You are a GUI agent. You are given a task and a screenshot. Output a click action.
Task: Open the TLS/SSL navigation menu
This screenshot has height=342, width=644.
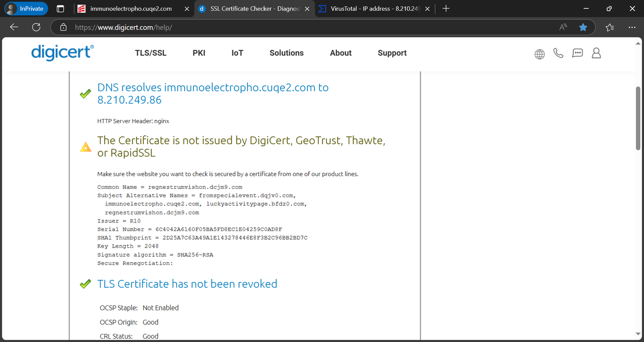tap(151, 53)
